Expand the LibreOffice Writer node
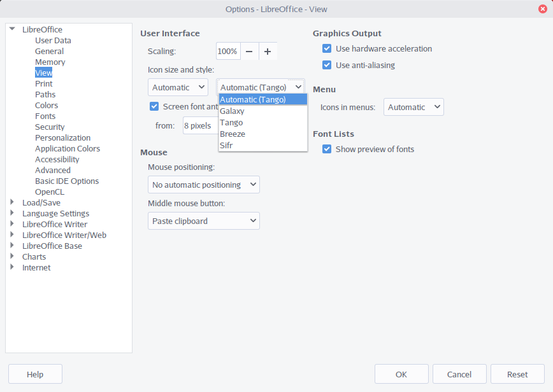Viewport: 553px width, 392px height. tap(12, 224)
